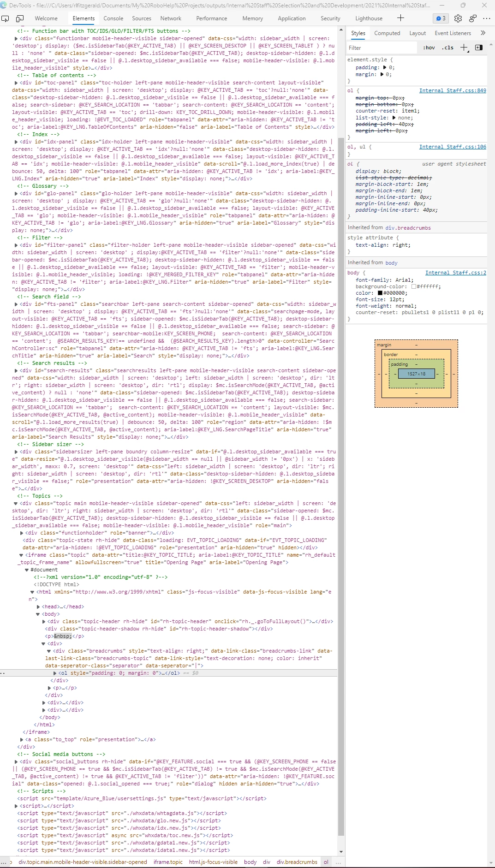Open the issues badge showing 3
Image resolution: width=495 pixels, height=868 pixels.
coord(441,18)
